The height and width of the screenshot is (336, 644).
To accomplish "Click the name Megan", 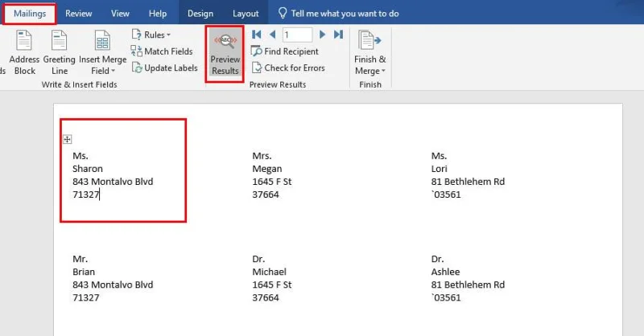I will pos(267,169).
